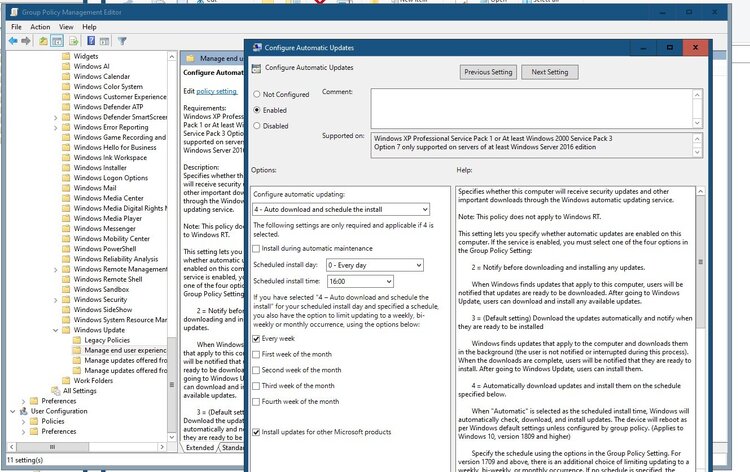Toggle Show/Hide Action Pane toolbar icon
This screenshot has width=750, height=472.
[x=104, y=41]
